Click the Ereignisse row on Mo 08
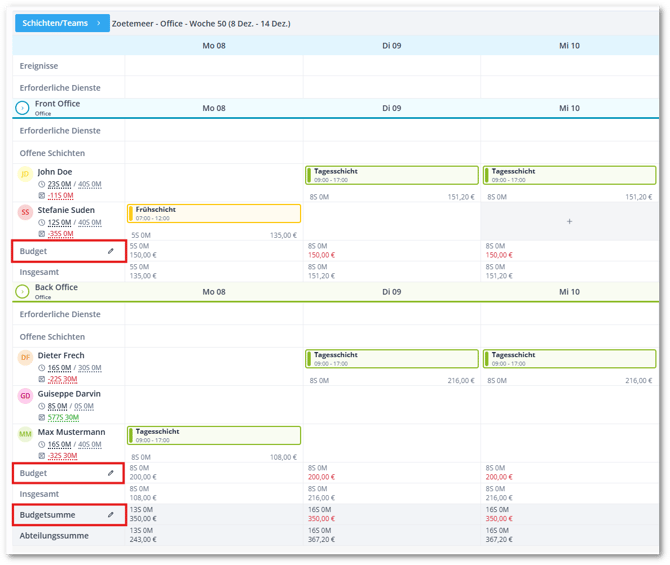The image size is (670, 565). pos(214,66)
